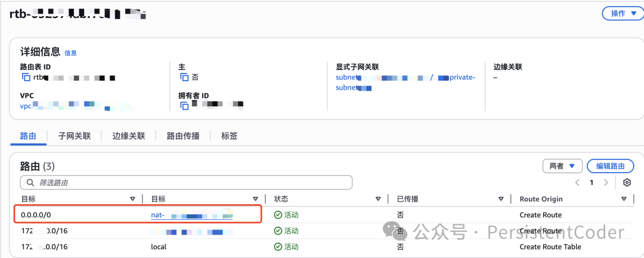The width and height of the screenshot is (644, 258).
Task: Click the 0.0.0.0/0 destination cell
Action: (38, 215)
